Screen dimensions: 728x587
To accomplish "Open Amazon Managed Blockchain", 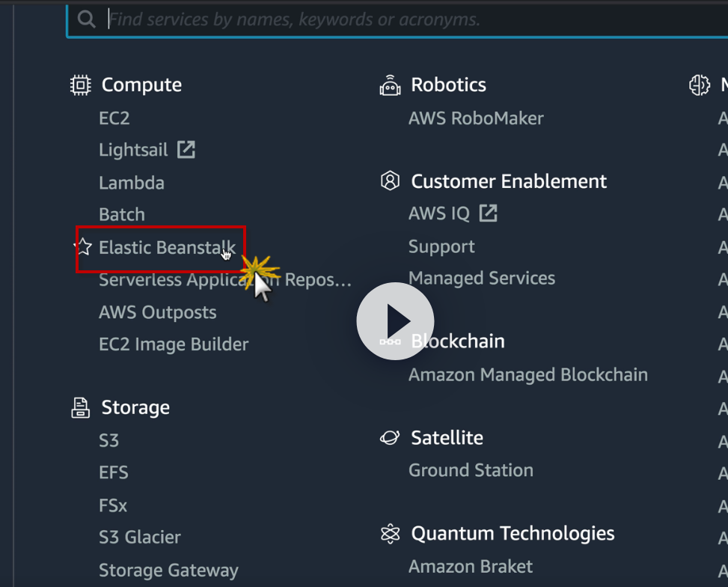I will click(x=527, y=374).
